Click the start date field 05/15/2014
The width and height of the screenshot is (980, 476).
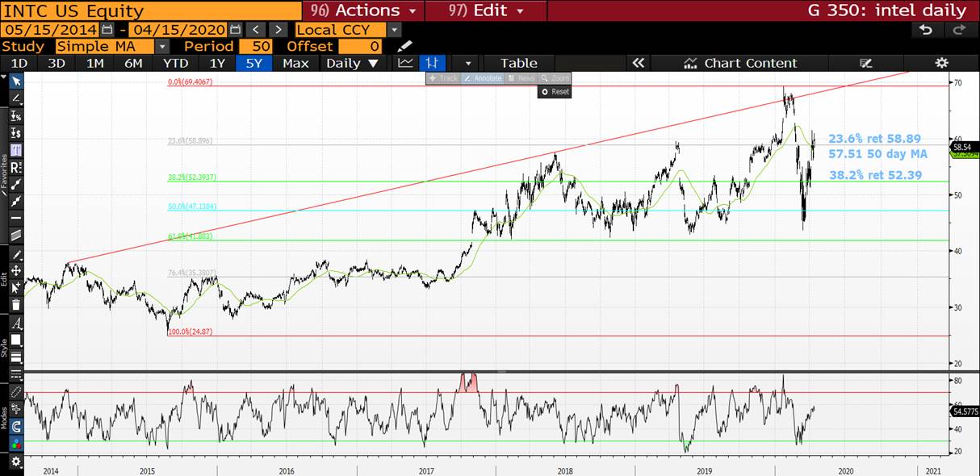pyautogui.click(x=50, y=29)
